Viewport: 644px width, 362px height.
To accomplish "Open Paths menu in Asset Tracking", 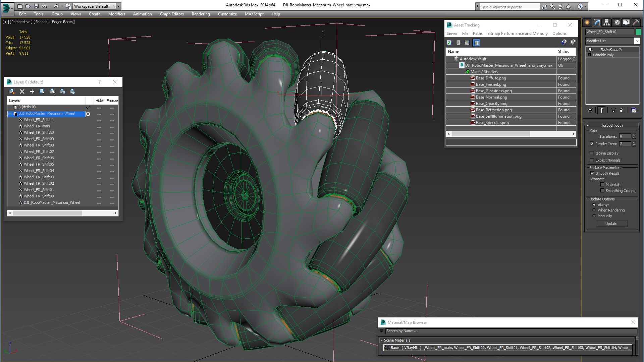I will coord(478,34).
